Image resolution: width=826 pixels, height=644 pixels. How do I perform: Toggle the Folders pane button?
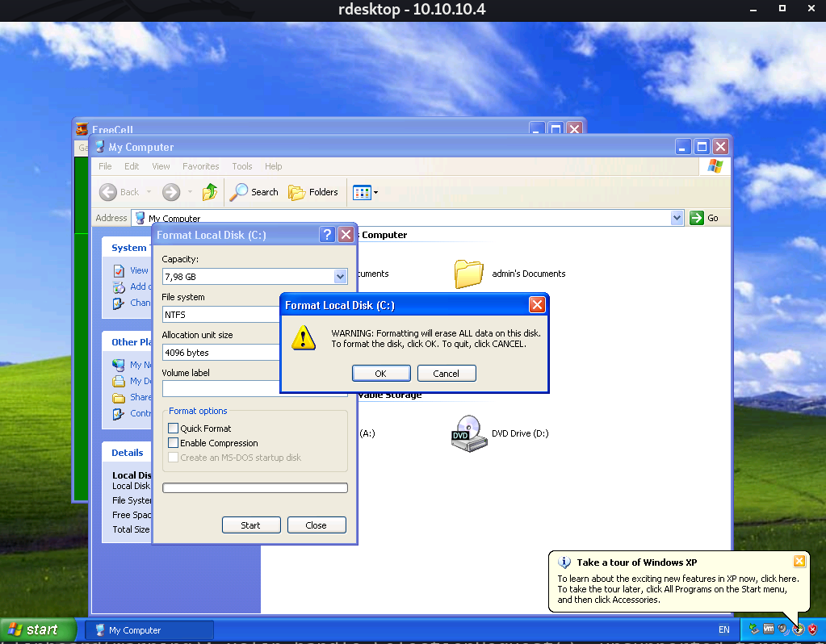click(x=313, y=192)
